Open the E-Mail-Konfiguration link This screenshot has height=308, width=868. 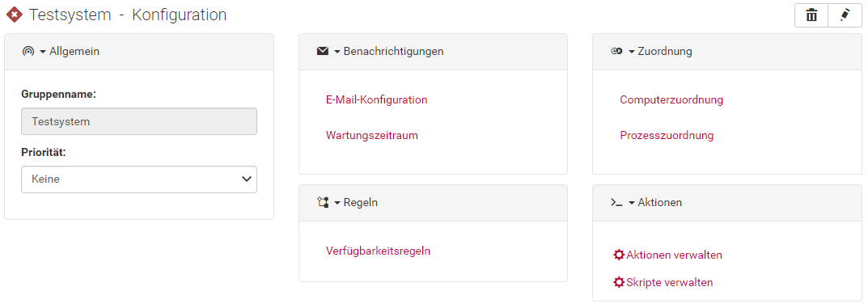click(x=376, y=100)
